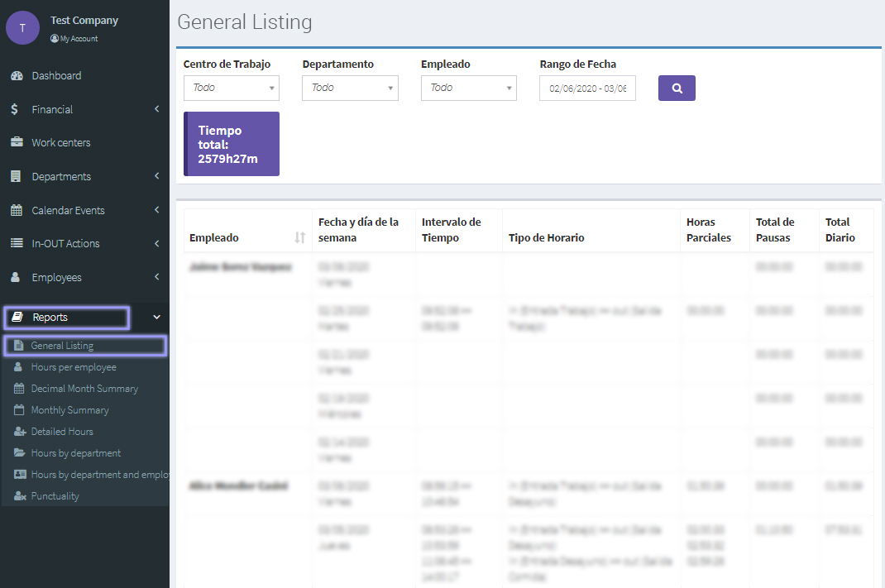Open the Monthly Summary report
885x588 pixels.
[x=69, y=410]
